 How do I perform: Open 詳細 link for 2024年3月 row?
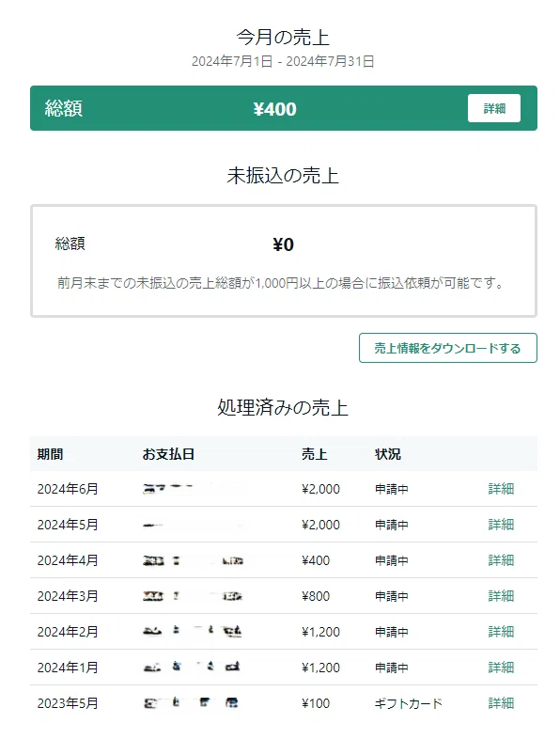point(501,596)
